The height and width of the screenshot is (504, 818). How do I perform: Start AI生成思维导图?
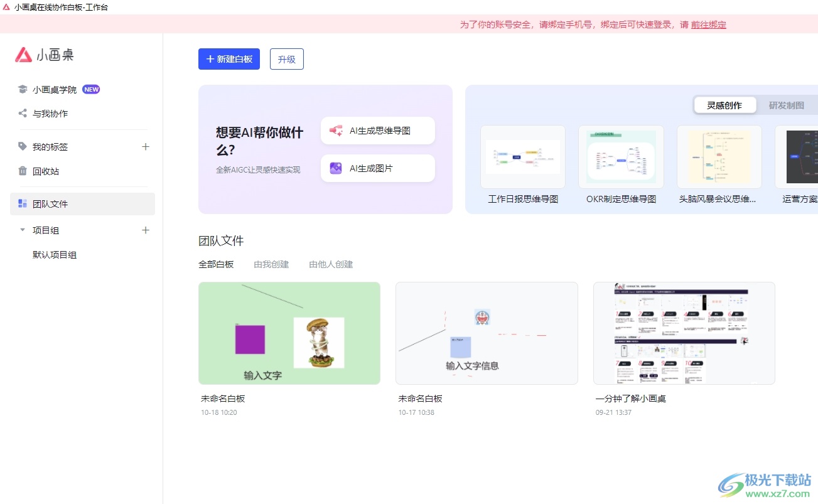[x=378, y=131]
